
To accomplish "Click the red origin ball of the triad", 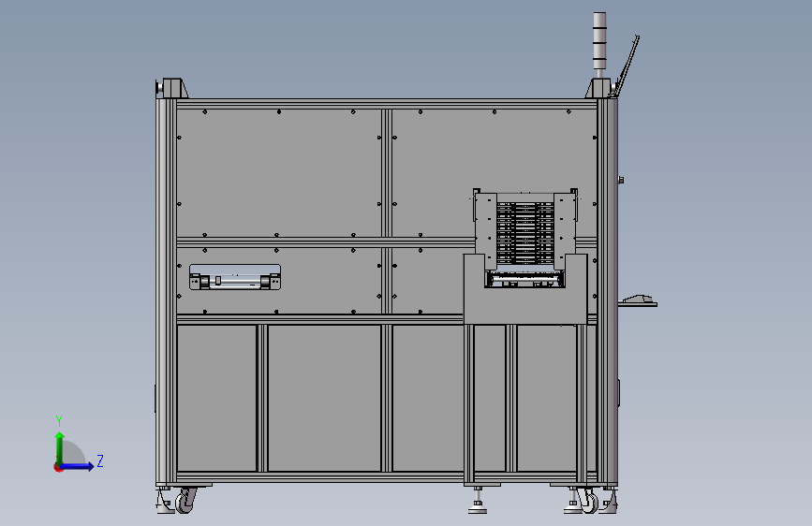I will point(58,467).
